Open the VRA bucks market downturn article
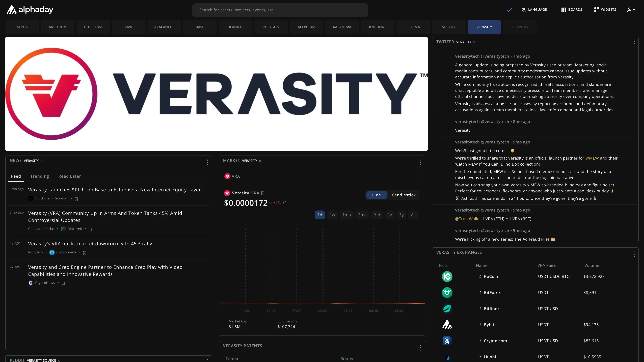644x362 pixels. pyautogui.click(x=90, y=244)
